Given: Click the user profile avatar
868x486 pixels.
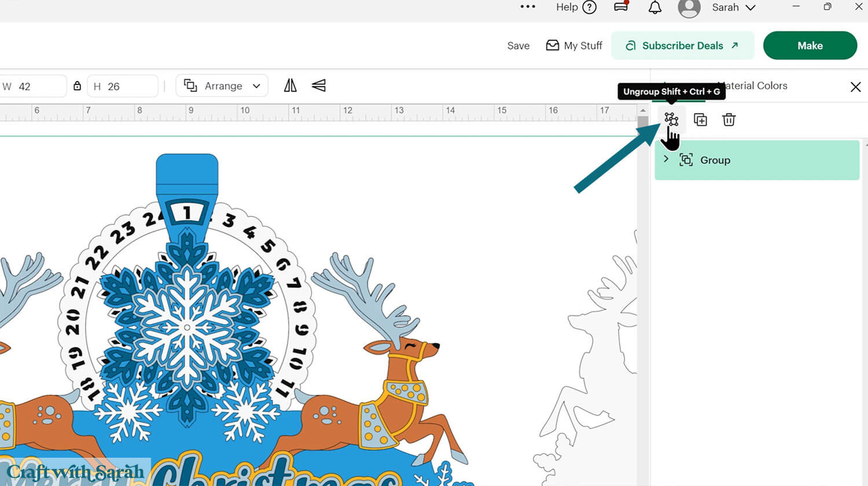Looking at the screenshot, I should coord(689,8).
